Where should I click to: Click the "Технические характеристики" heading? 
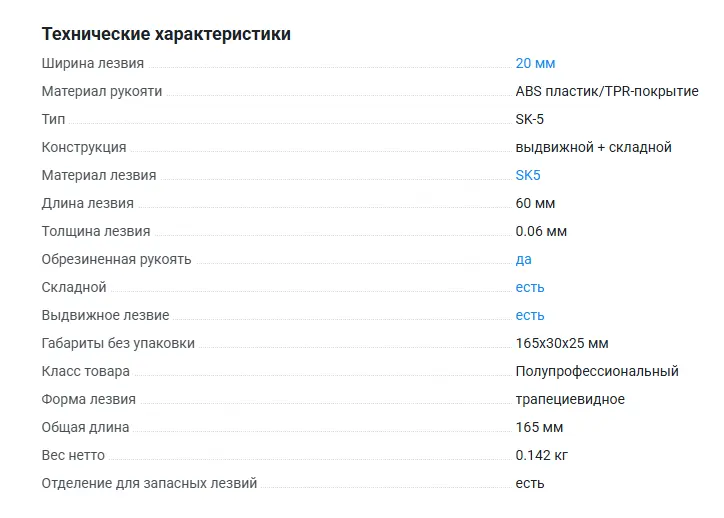pyautogui.click(x=166, y=34)
